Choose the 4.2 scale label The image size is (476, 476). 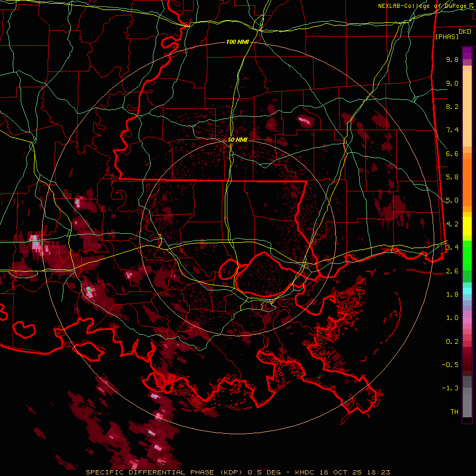[x=452, y=224]
